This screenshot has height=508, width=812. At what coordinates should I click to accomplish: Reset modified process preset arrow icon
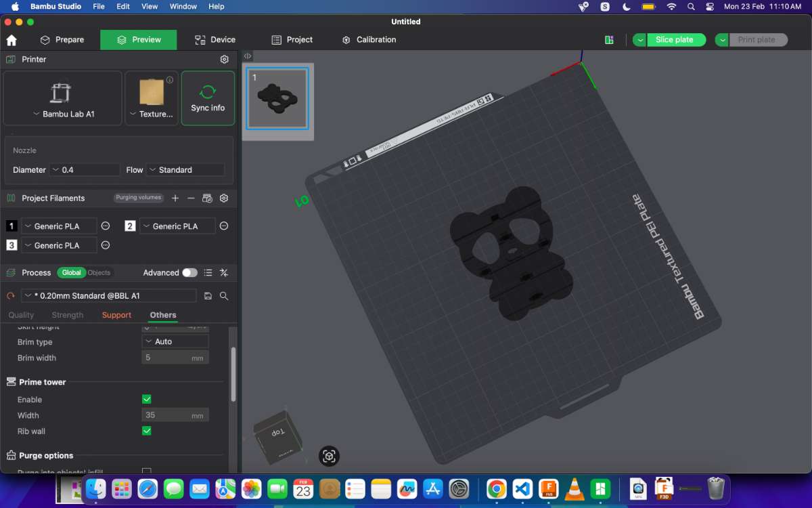(x=11, y=296)
